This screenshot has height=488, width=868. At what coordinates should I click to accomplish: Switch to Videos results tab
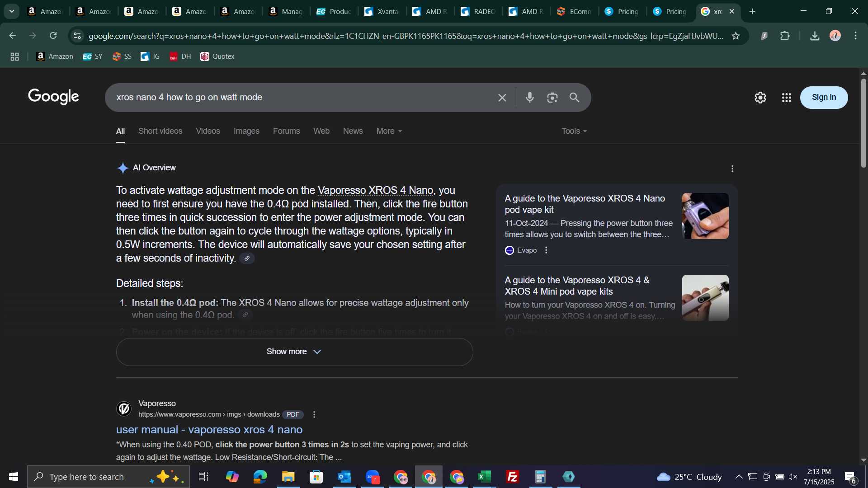pos(208,131)
